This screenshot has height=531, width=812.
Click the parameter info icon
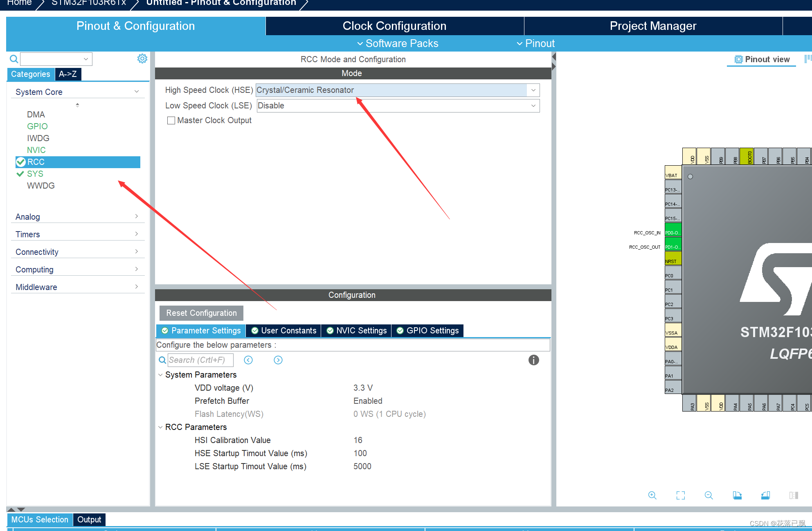coord(533,360)
